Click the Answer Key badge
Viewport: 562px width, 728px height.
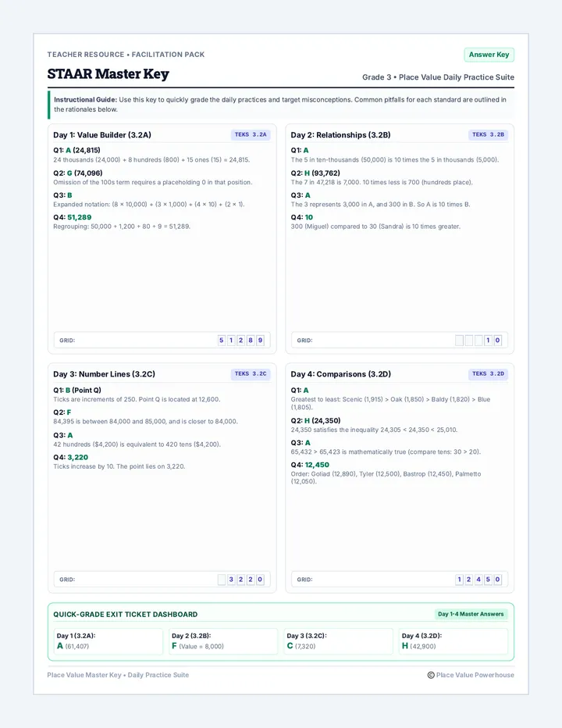point(489,55)
